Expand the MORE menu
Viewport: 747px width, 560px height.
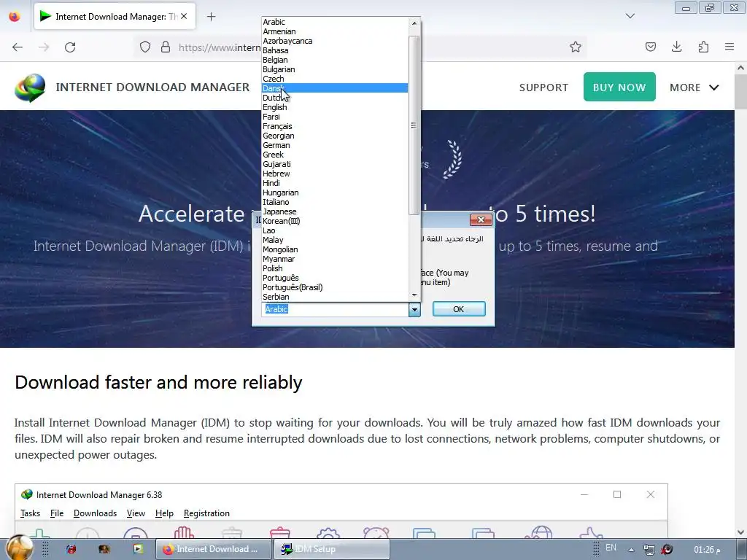[x=694, y=87]
